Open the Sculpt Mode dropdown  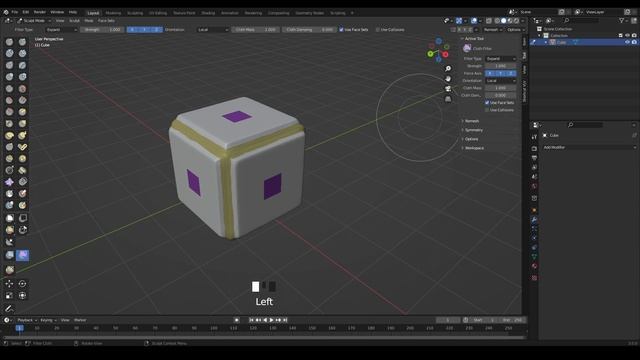34,20
